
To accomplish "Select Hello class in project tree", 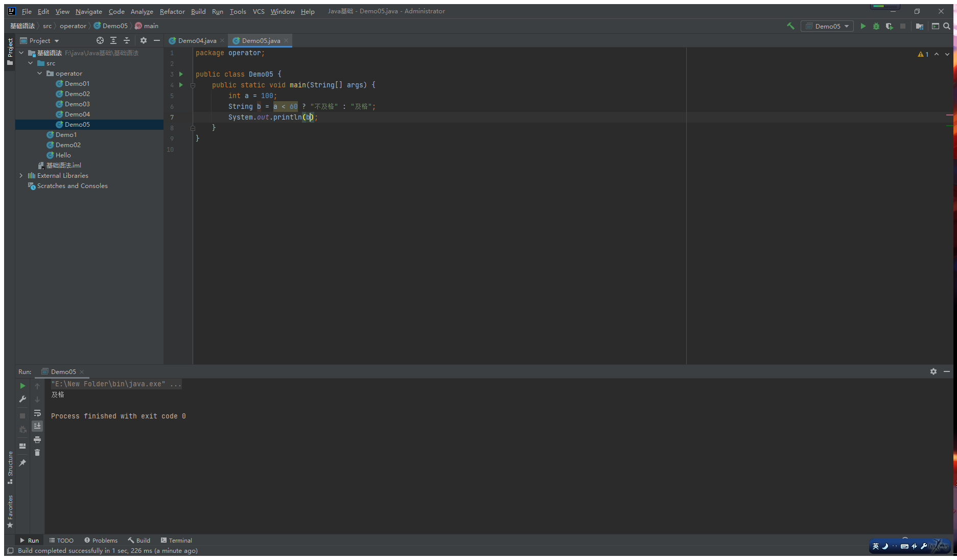I will tap(63, 155).
